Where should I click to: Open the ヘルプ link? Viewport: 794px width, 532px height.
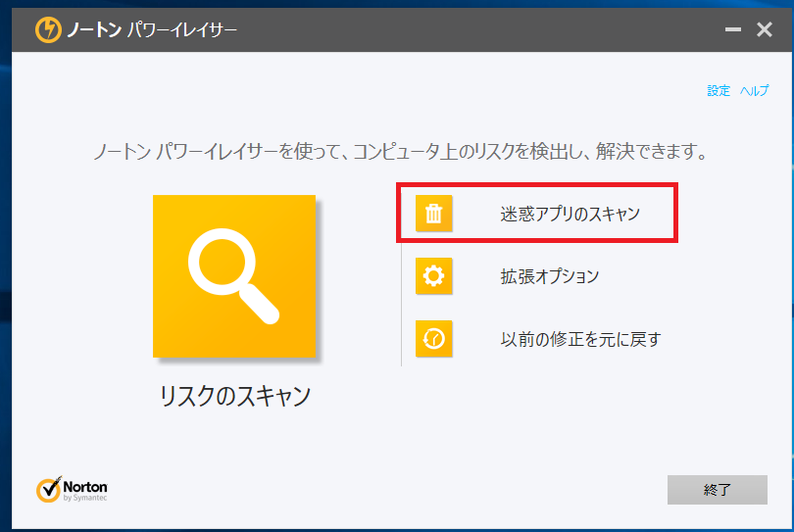tap(755, 90)
